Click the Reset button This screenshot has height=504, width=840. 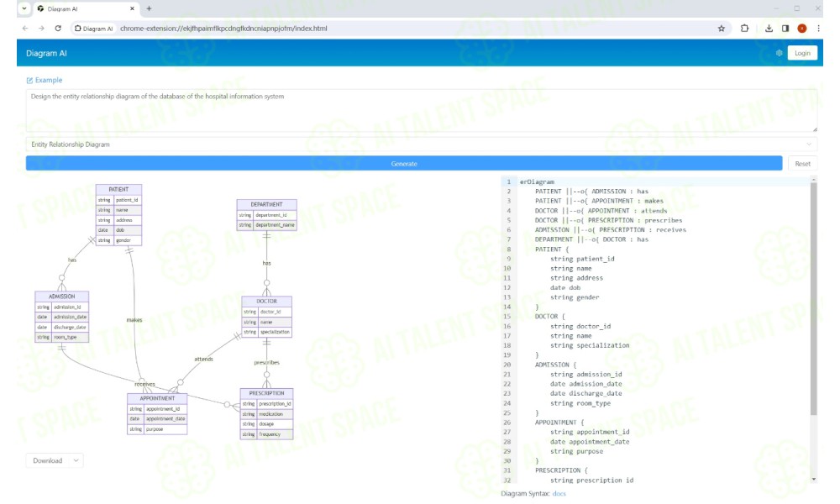pos(802,164)
